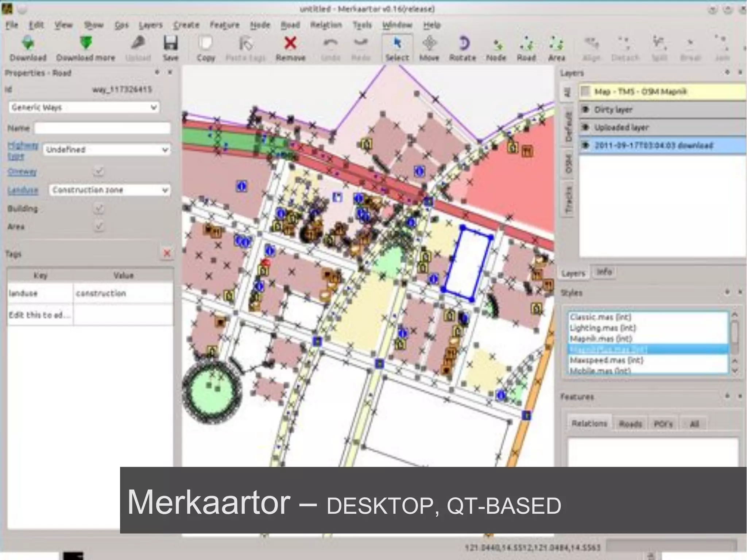Switch to the Roads features tab

coord(630,424)
